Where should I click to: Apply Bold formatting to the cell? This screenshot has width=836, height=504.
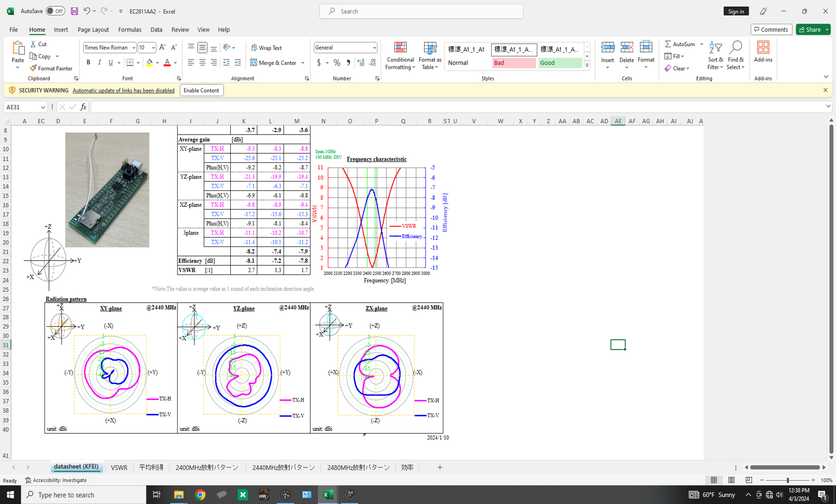[88, 63]
